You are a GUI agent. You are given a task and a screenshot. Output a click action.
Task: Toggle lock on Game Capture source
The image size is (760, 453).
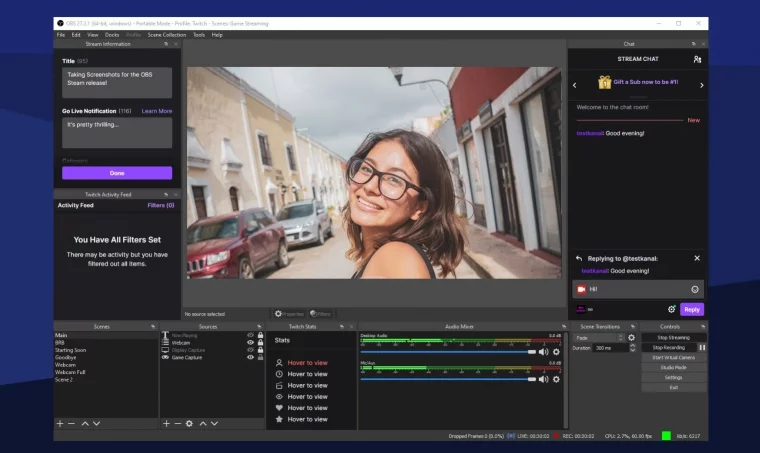[x=260, y=357]
